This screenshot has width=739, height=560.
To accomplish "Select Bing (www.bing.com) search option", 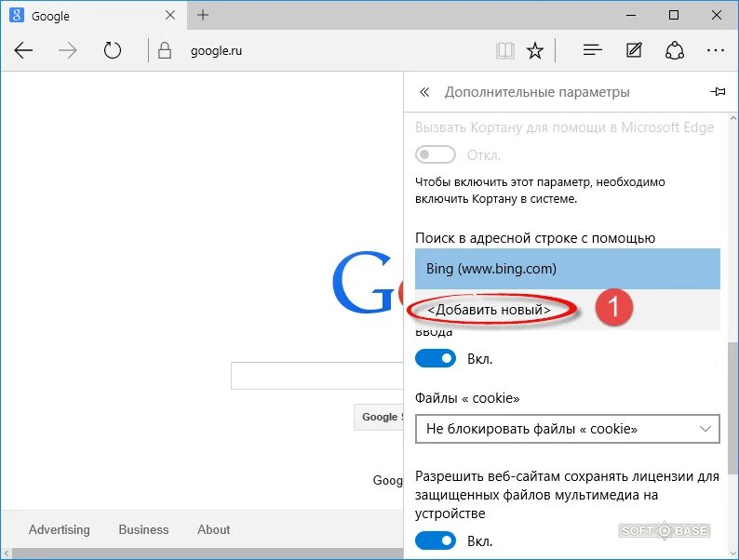I will (568, 269).
